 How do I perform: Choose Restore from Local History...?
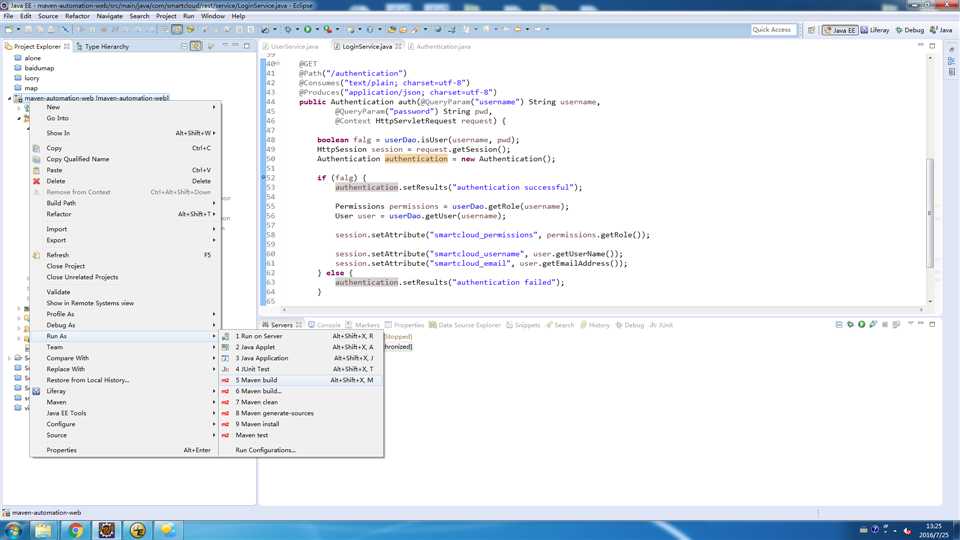(124, 380)
